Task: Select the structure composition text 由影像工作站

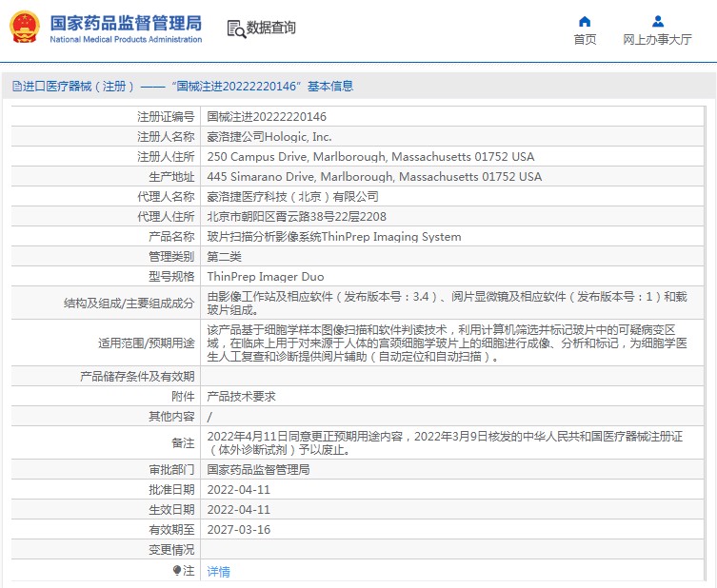Action: [447, 303]
